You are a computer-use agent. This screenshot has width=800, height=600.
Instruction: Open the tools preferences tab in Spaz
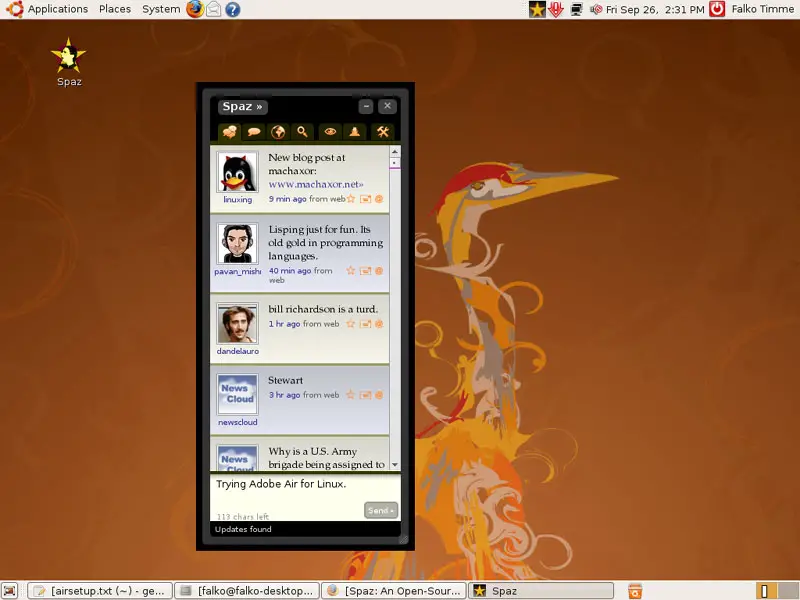pyautogui.click(x=383, y=132)
